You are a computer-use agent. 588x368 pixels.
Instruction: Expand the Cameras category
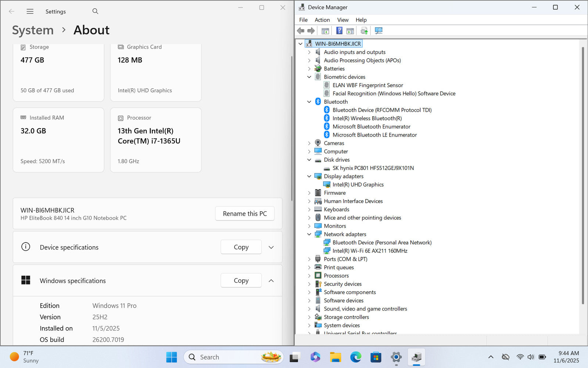click(x=309, y=143)
